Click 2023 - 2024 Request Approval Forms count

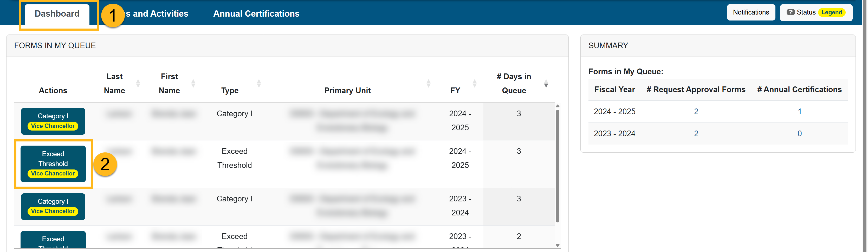[696, 134]
